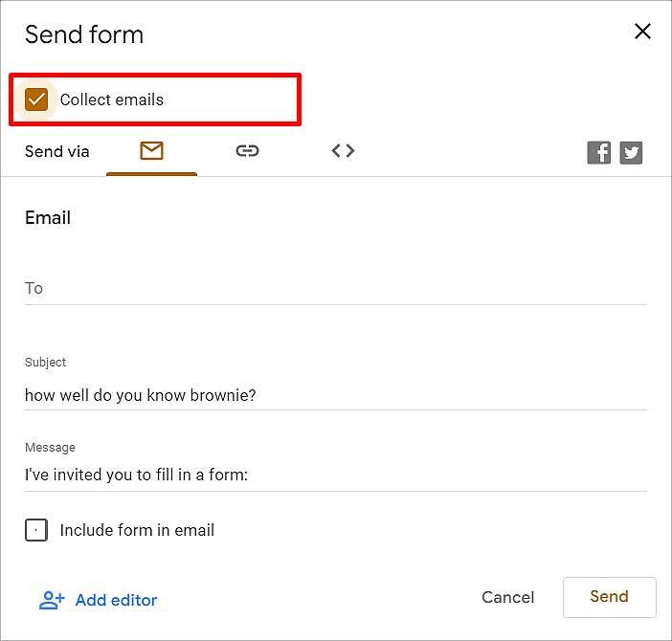Uncheck the Collect emails checkbox
Screen dimensions: 672x641
pyautogui.click(x=36, y=99)
